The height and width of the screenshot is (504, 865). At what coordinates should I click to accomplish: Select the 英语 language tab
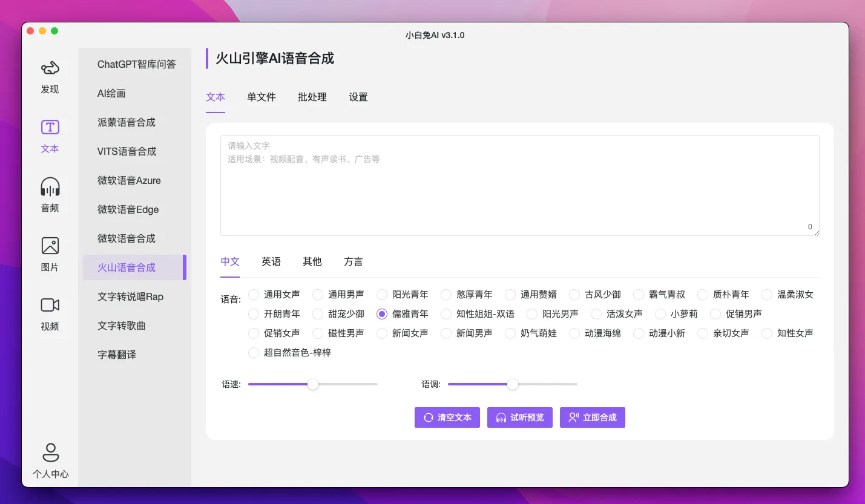click(x=271, y=261)
